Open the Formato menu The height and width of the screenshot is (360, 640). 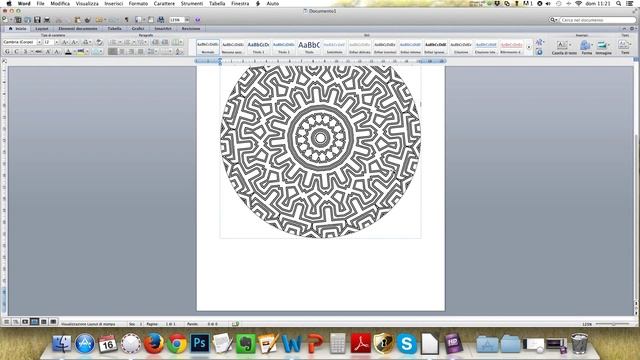pyautogui.click(x=138, y=3)
